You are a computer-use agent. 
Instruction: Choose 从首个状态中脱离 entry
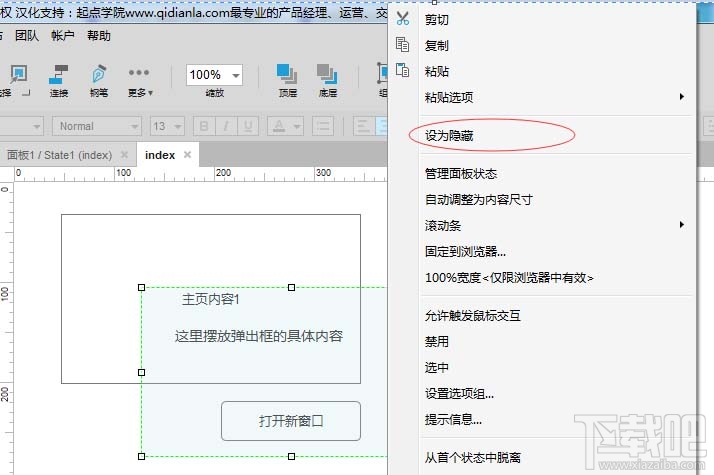[473, 458]
